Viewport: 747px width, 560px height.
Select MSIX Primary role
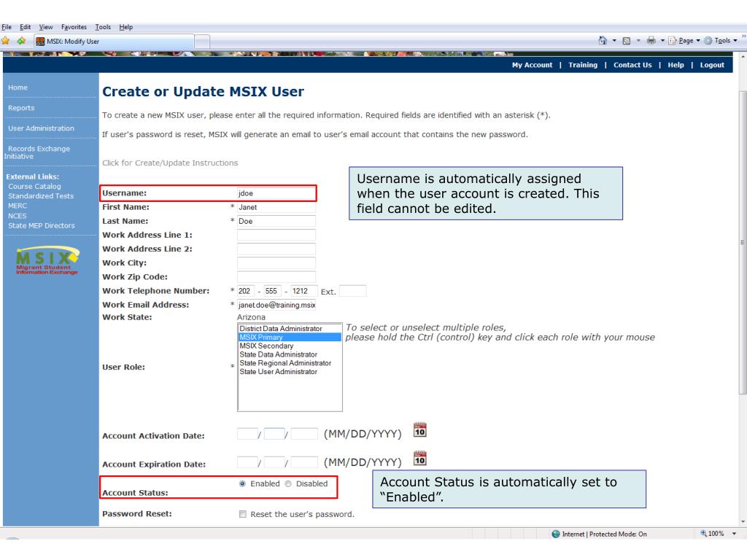tap(289, 337)
